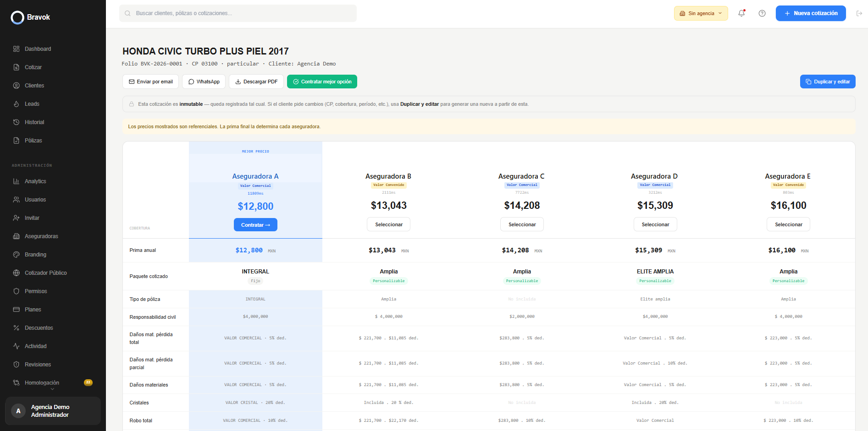Click the Bravok logo
Image resolution: width=868 pixels, height=431 pixels.
[x=30, y=17]
